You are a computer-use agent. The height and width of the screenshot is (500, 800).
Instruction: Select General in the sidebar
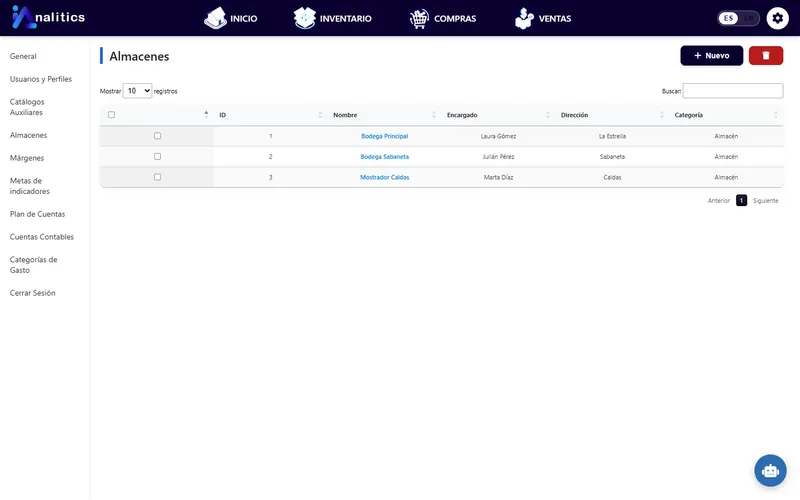(23, 56)
